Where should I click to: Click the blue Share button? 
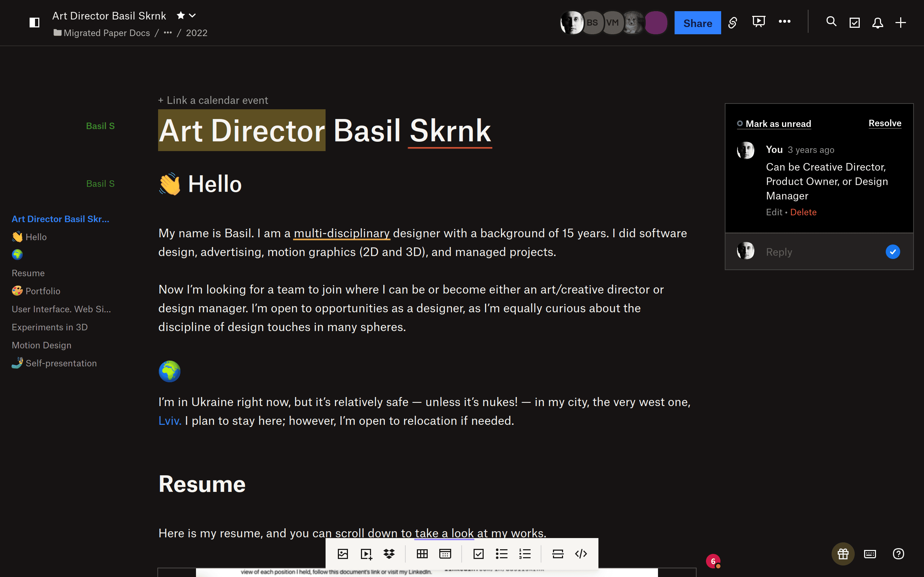pos(697,23)
